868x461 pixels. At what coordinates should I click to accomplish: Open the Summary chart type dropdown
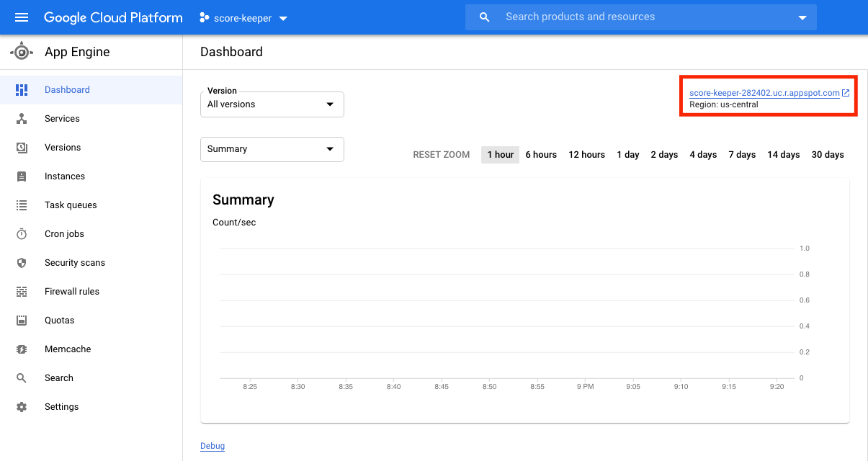pos(272,149)
